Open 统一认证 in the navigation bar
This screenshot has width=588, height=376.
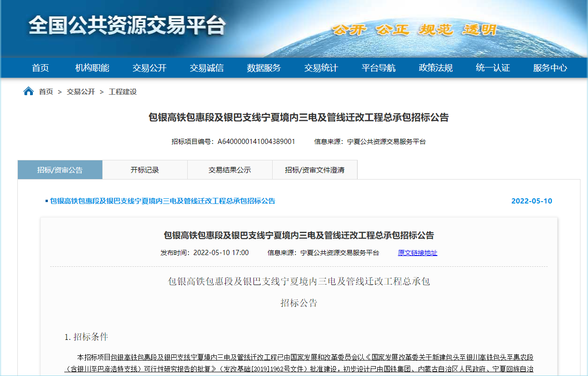(493, 68)
